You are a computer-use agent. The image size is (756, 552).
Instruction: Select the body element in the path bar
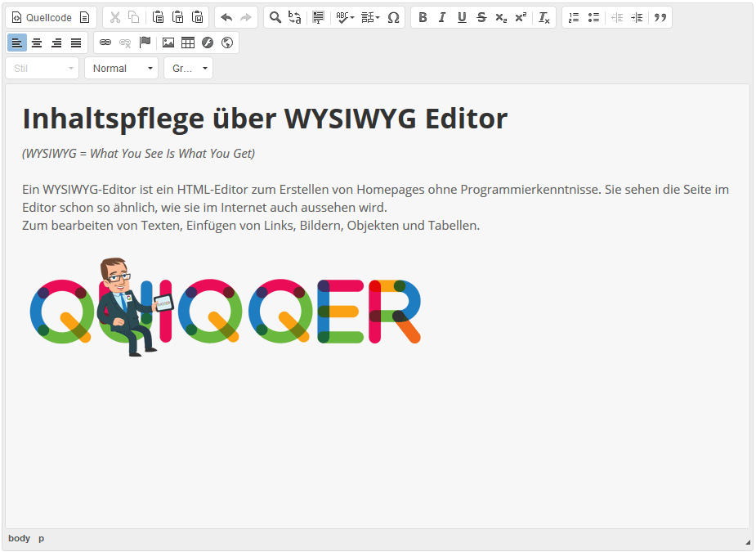click(20, 538)
